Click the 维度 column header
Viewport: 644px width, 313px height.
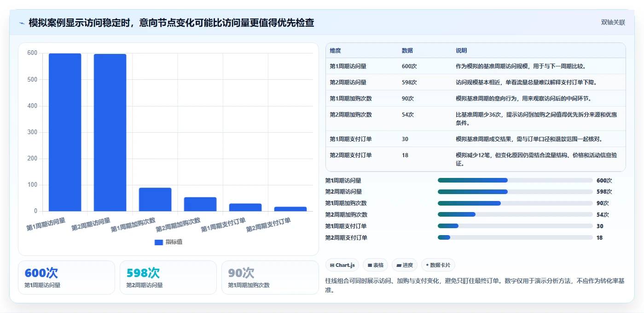pyautogui.click(x=335, y=51)
